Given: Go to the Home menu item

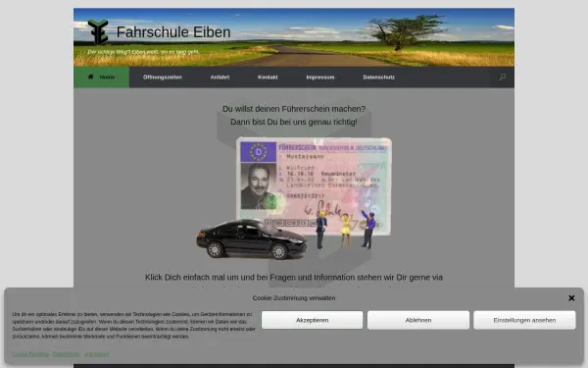Looking at the screenshot, I should (x=101, y=77).
